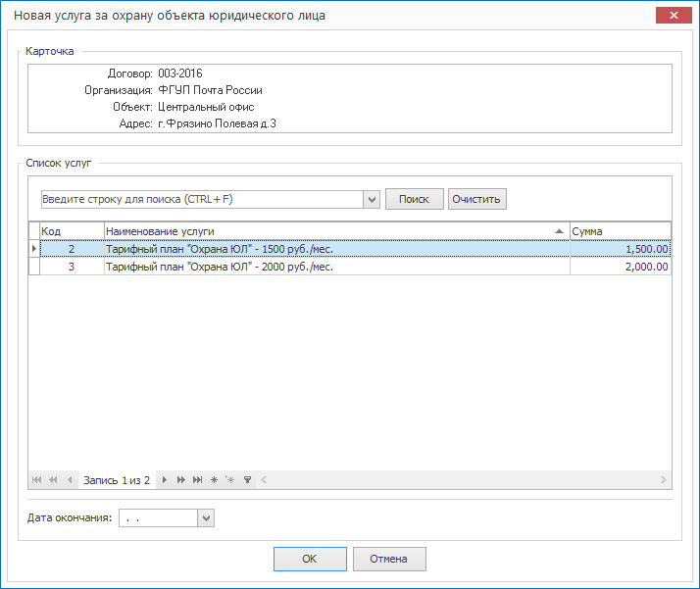700x589 pixels.
Task: Click row indicator of the 2000 руб. row
Action: click(34, 267)
